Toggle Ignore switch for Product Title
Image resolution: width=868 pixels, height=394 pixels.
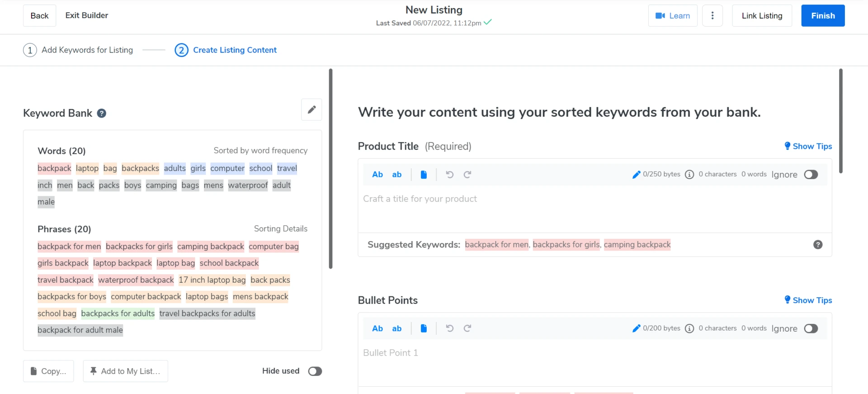coord(811,175)
